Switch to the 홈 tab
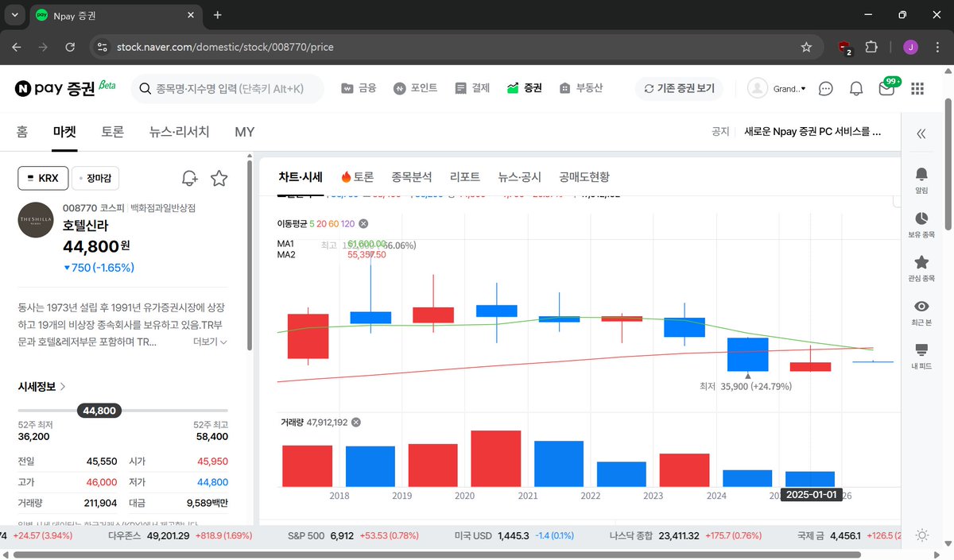 point(21,132)
